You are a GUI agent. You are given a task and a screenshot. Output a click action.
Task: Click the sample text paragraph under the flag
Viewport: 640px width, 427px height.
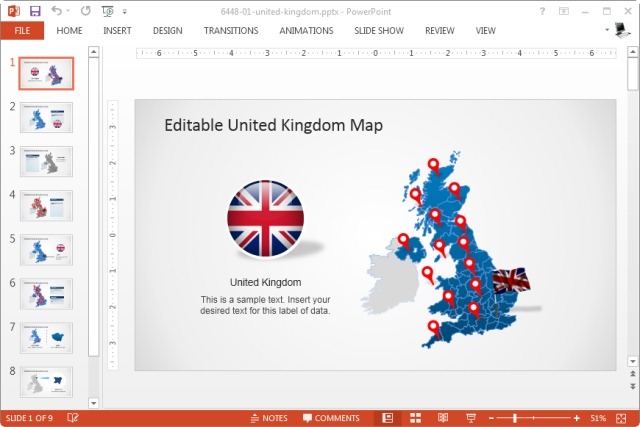pos(265,305)
